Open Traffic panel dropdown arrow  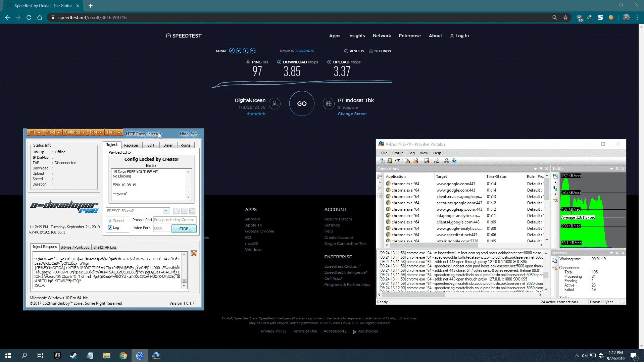coord(611,169)
